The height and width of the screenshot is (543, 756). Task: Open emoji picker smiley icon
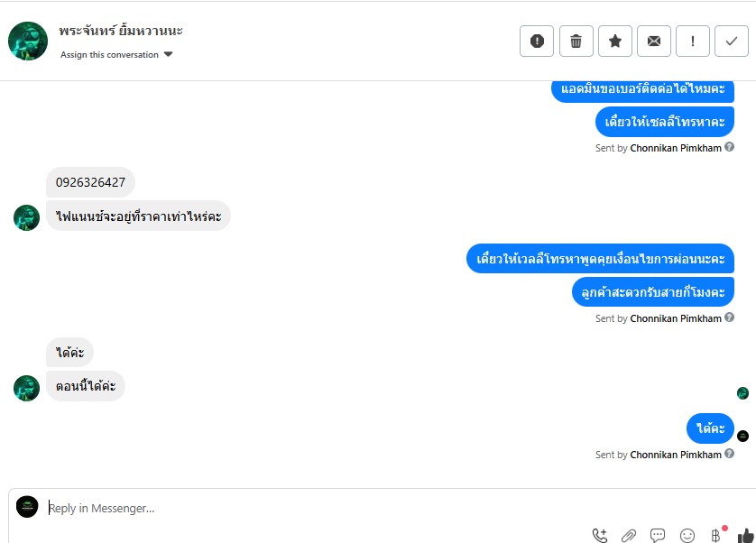coord(687,535)
